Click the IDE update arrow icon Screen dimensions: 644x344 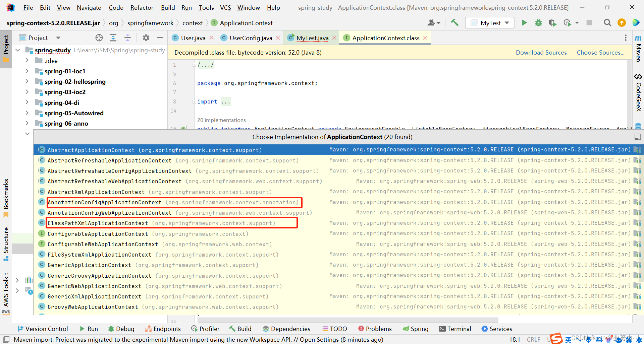click(x=622, y=23)
